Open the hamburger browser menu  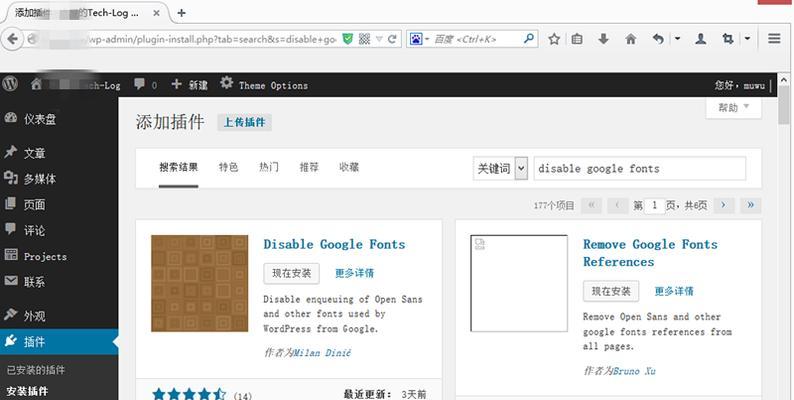(x=774, y=38)
